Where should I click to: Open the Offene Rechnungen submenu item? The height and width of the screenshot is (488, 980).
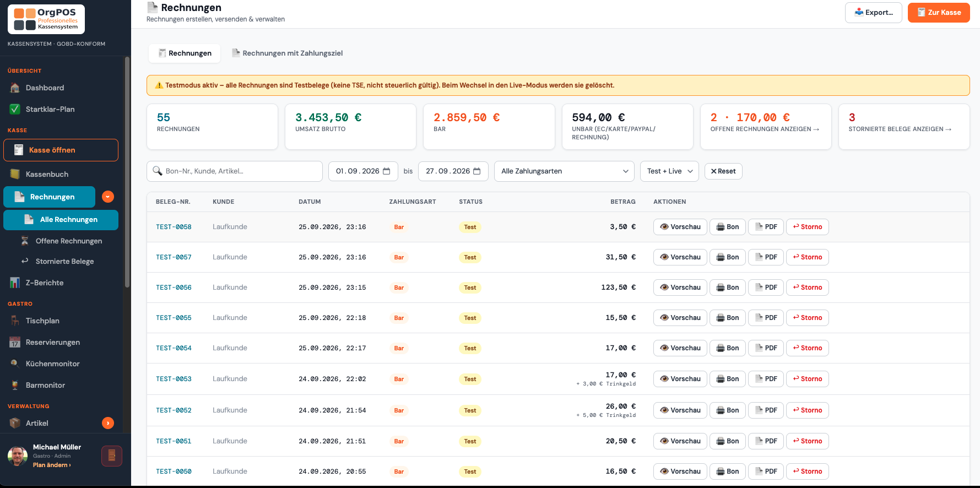click(x=61, y=241)
